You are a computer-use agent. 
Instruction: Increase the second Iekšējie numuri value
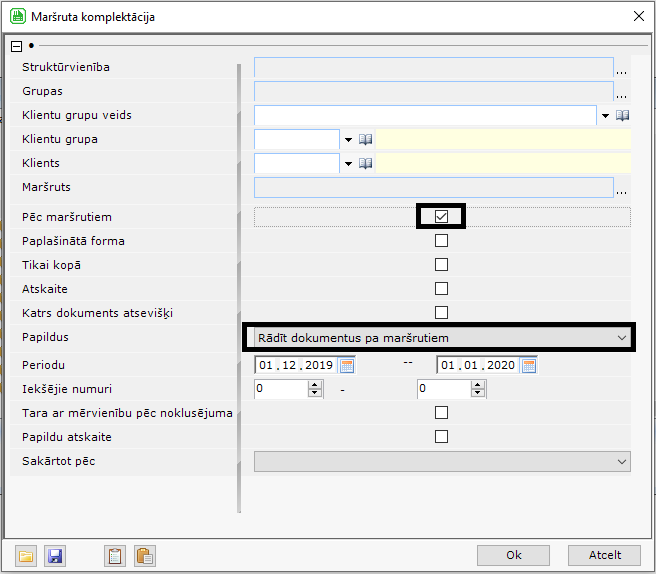pos(477,384)
